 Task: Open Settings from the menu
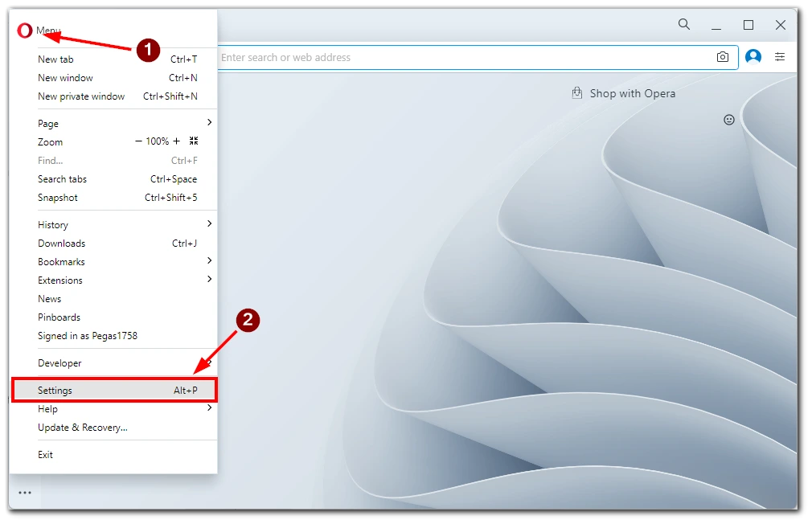point(114,391)
